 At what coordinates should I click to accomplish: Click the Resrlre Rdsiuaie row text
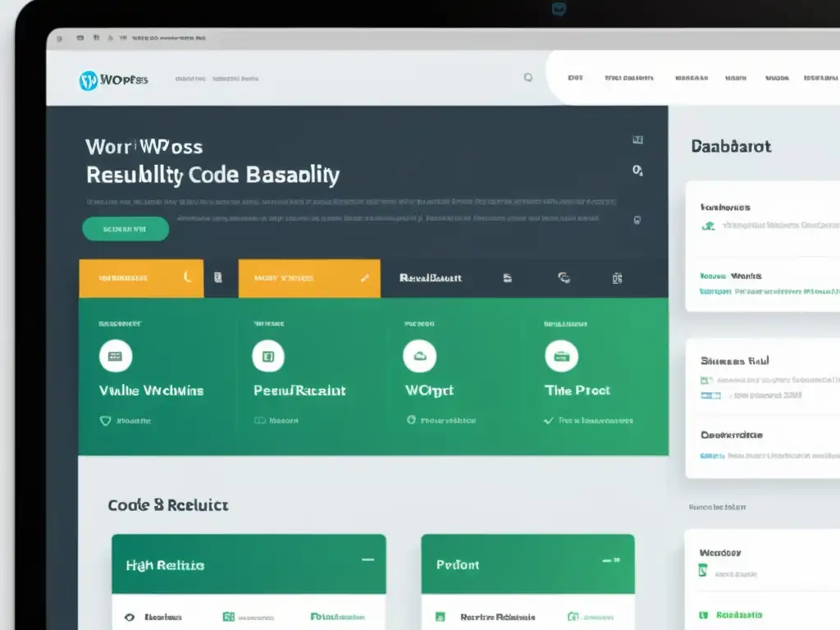tap(498, 617)
